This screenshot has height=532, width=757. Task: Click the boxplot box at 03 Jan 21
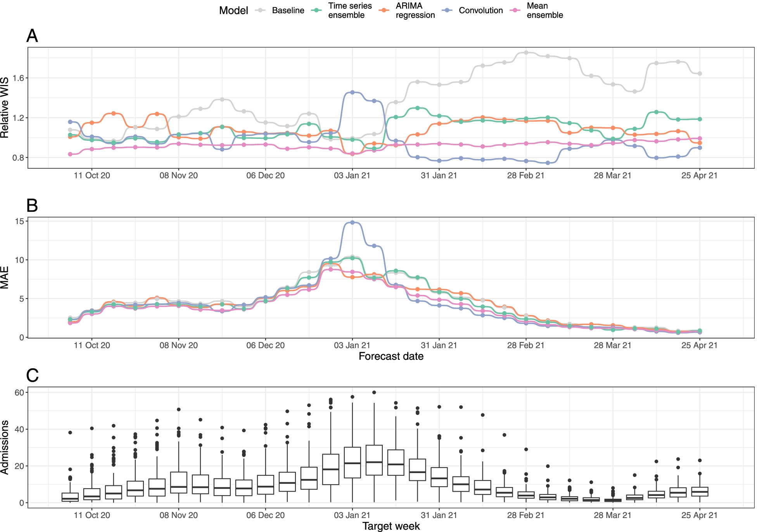click(x=353, y=463)
